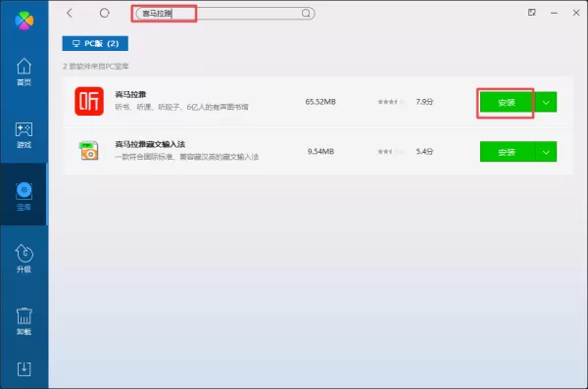588x389 pixels.
Task: Expand install options for 喜马拉雅
Action: point(546,102)
